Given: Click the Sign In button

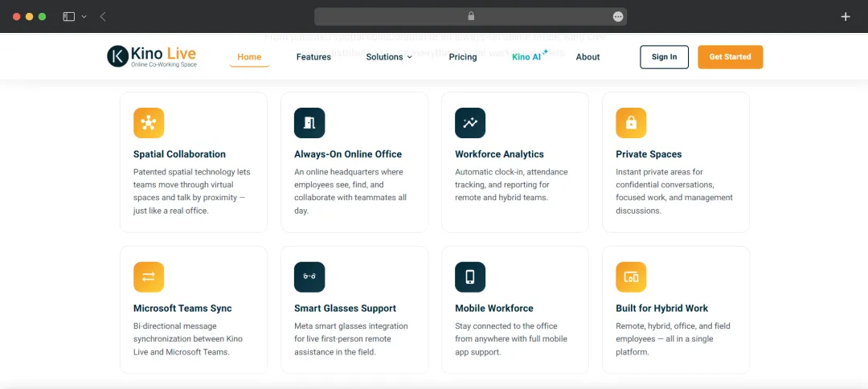Looking at the screenshot, I should coord(665,57).
